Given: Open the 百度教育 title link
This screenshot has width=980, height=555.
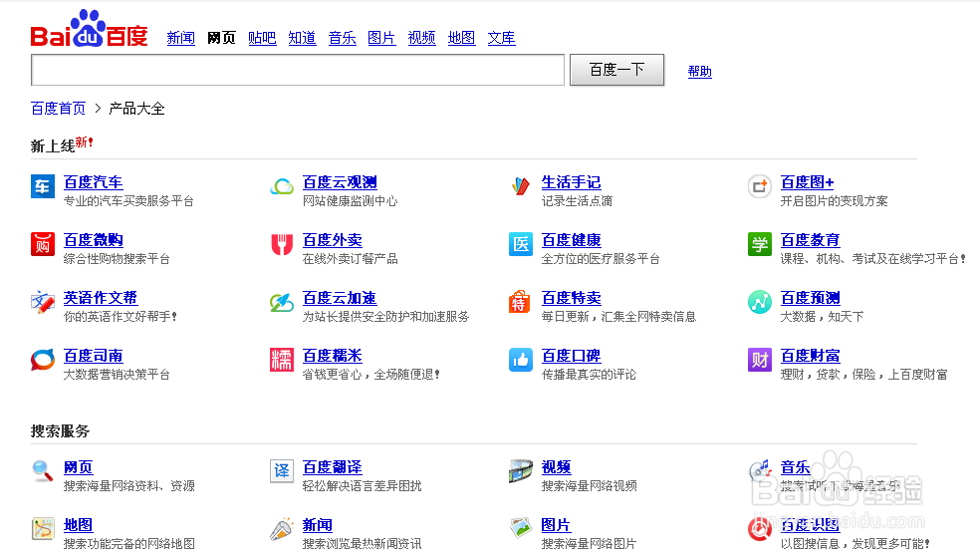Looking at the screenshot, I should (x=810, y=240).
